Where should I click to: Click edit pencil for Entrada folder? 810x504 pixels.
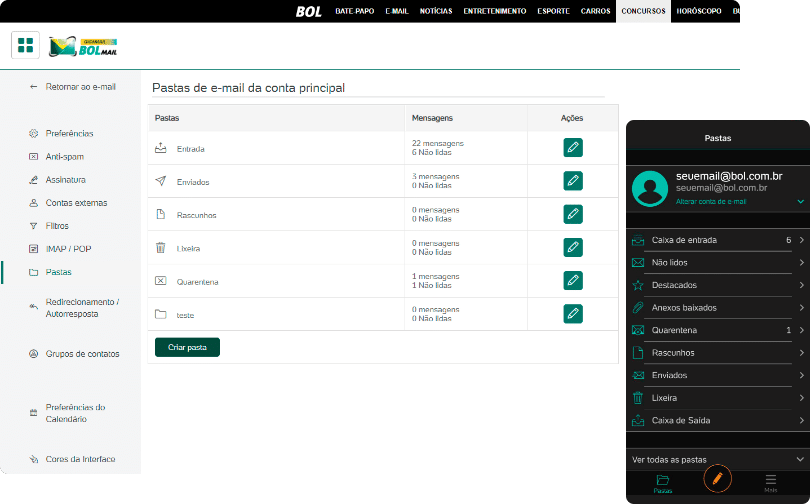point(573,148)
